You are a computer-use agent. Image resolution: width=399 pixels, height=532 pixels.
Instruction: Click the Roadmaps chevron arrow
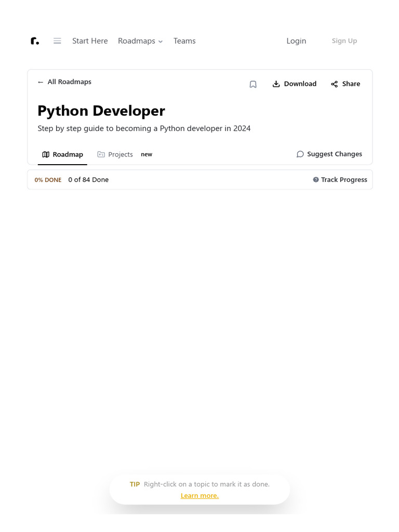161,42
